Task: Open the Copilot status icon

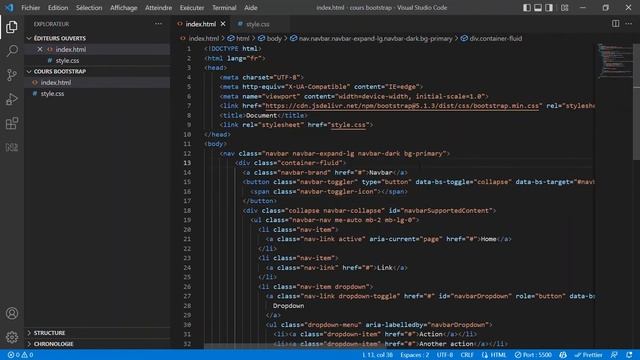Action: pyautogui.click(x=563, y=355)
